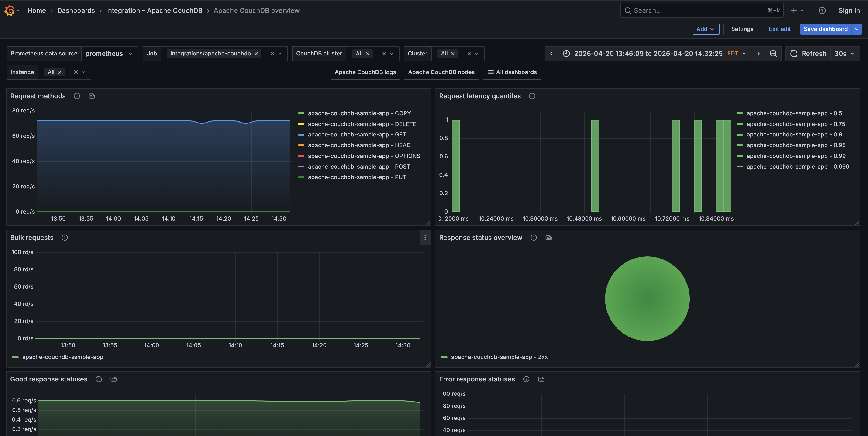The height and width of the screenshot is (436, 868).
Task: Navigate to Dashboards via the breadcrumb
Action: 76,10
